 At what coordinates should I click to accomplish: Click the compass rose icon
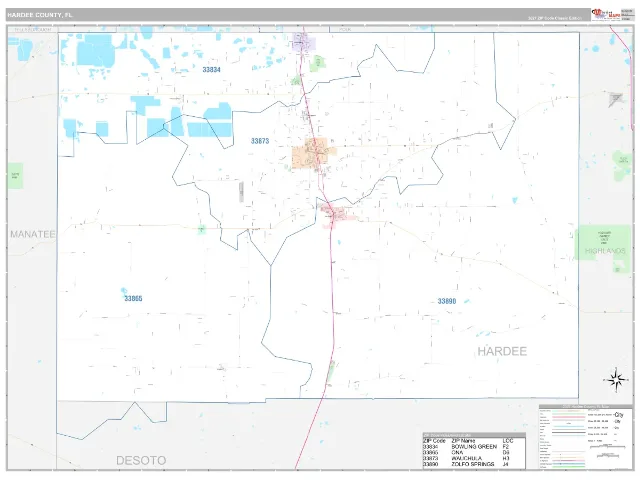[x=616, y=380]
